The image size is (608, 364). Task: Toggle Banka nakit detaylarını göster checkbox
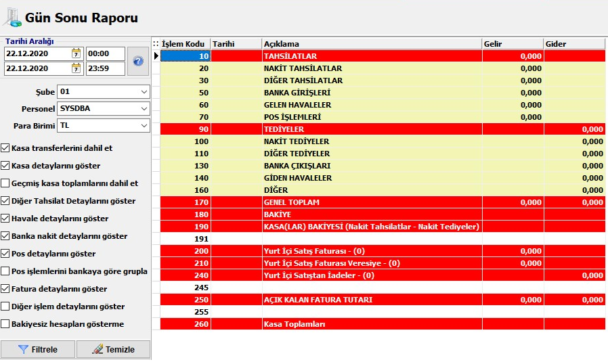click(5, 236)
